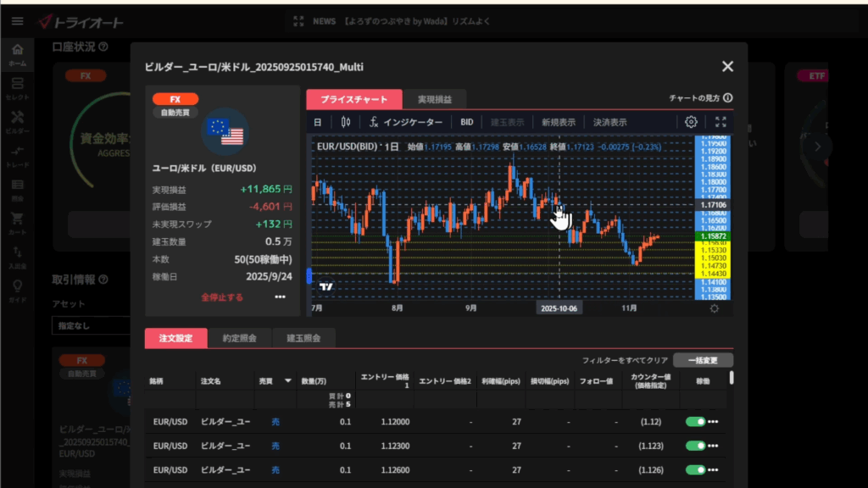
Task: Toggle operation switch for the 1.12000 order
Action: [x=695, y=422]
